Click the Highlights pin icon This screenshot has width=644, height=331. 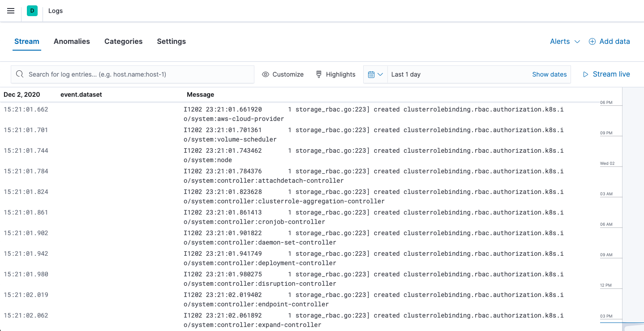[x=319, y=74]
